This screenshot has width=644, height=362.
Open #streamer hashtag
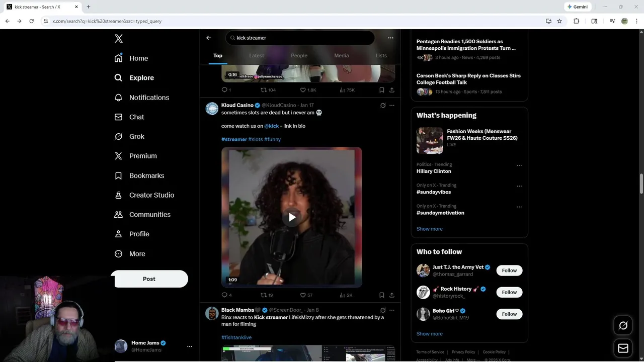click(234, 139)
